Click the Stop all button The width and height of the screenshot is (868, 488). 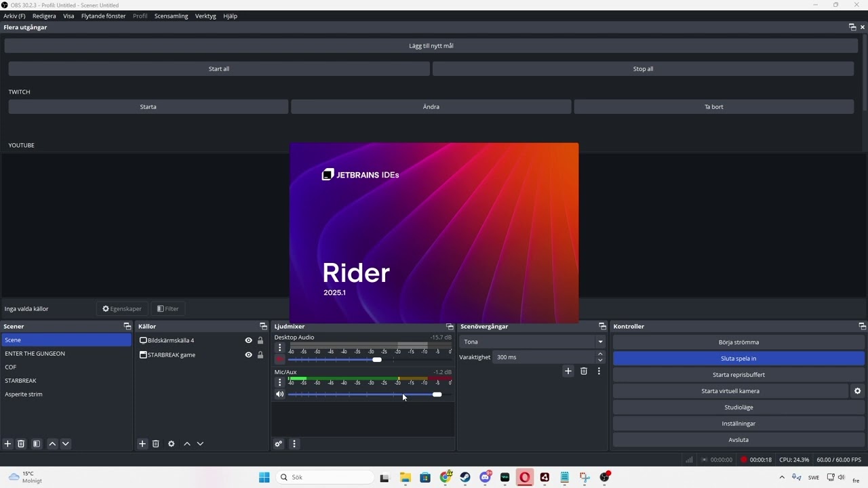[x=643, y=68]
